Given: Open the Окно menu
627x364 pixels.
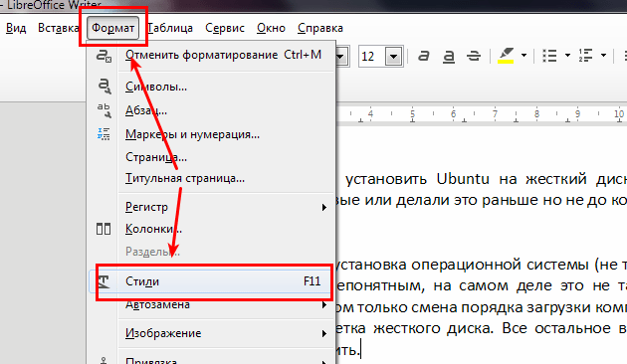Looking at the screenshot, I should click(x=271, y=28).
